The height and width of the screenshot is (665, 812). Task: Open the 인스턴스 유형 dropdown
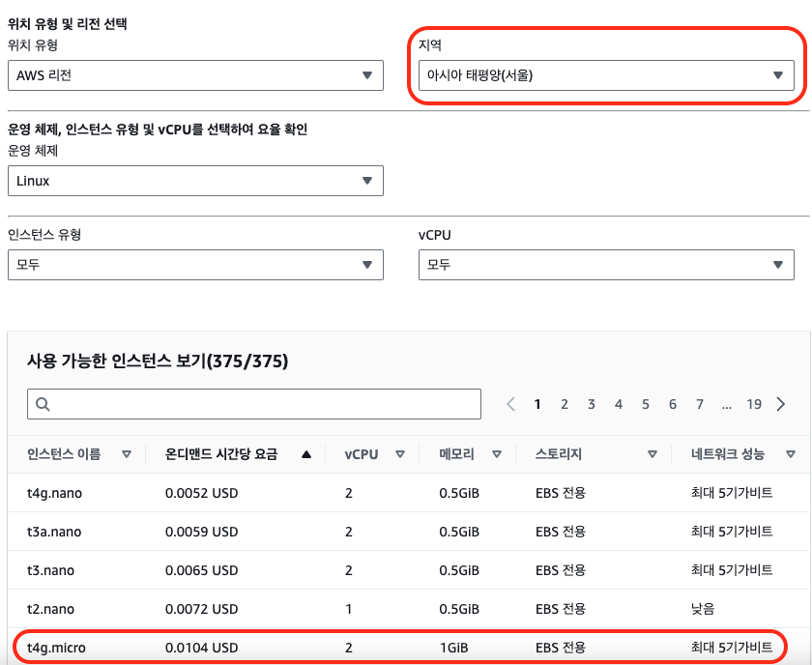tap(195, 265)
